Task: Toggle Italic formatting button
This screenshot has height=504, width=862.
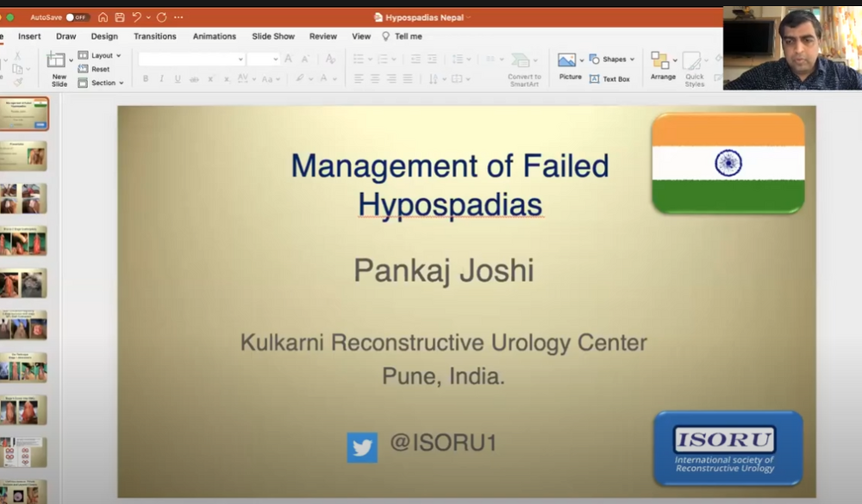Action: click(x=162, y=79)
